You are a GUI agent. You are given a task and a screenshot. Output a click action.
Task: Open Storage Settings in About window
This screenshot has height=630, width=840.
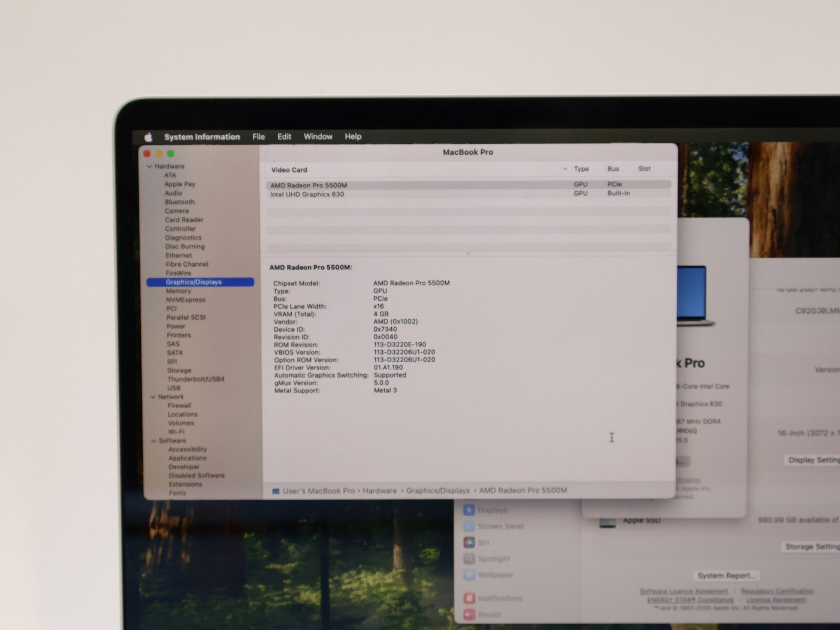click(812, 547)
